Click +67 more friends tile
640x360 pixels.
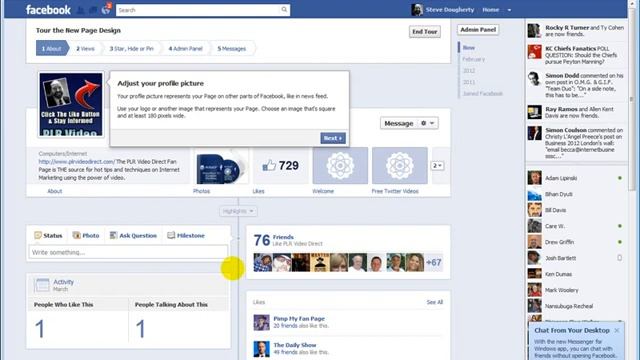point(433,262)
